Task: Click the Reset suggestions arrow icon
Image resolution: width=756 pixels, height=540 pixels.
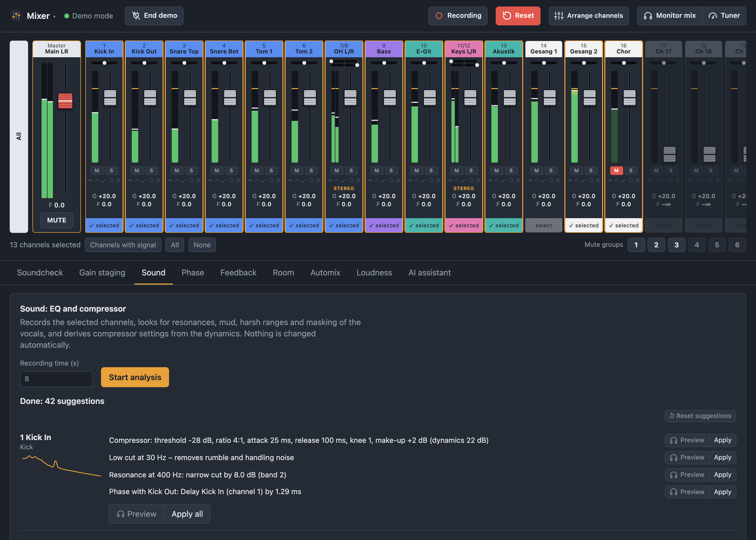Action: tap(672, 416)
